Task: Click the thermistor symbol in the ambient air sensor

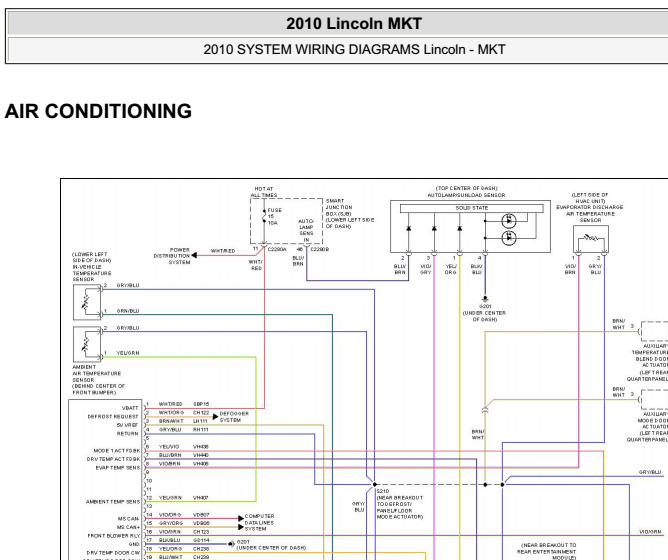Action: [x=85, y=344]
